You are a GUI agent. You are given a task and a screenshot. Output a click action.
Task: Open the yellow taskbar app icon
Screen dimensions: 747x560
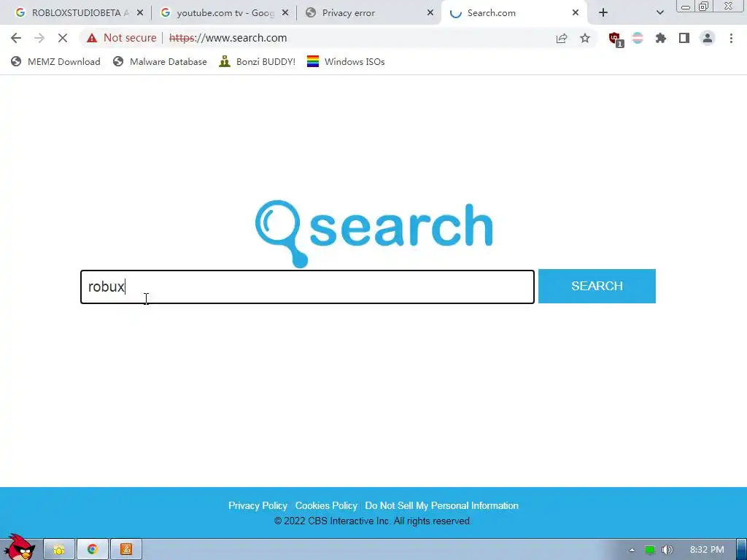(59, 550)
